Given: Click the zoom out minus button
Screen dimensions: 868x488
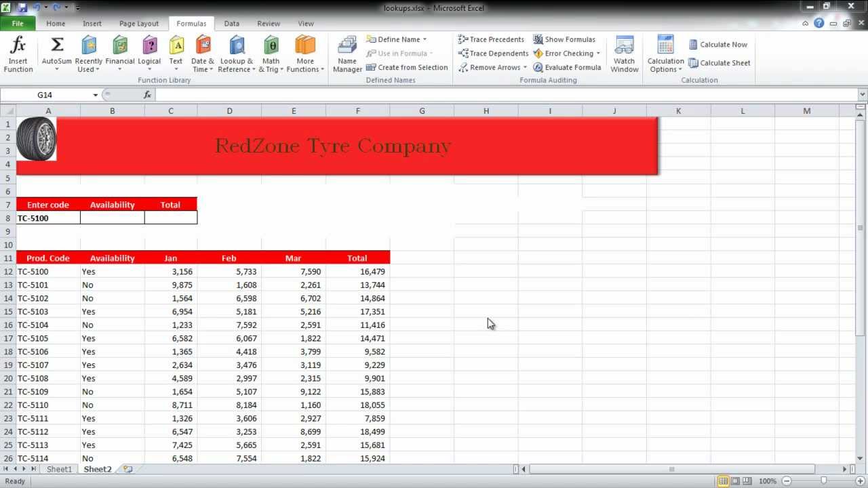Looking at the screenshot, I should 787,481.
